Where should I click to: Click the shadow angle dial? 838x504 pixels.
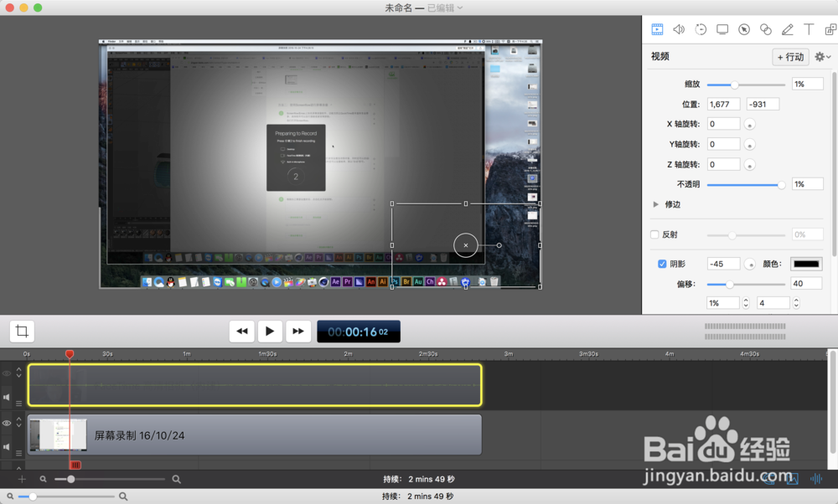[750, 265]
